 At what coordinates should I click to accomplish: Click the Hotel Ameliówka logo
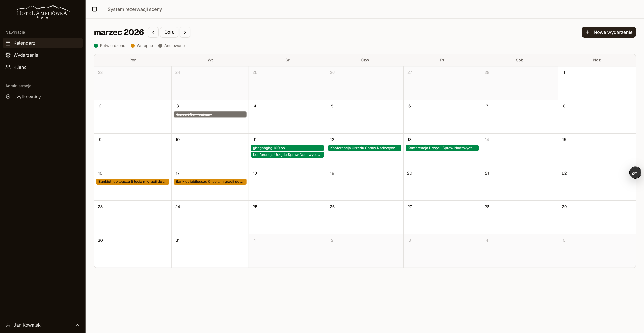pyautogui.click(x=42, y=12)
